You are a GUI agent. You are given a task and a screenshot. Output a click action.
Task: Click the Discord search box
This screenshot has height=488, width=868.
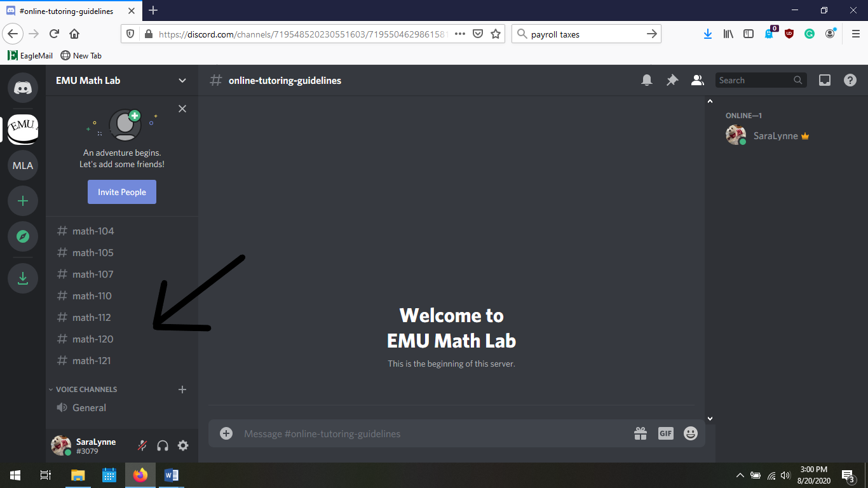point(761,80)
